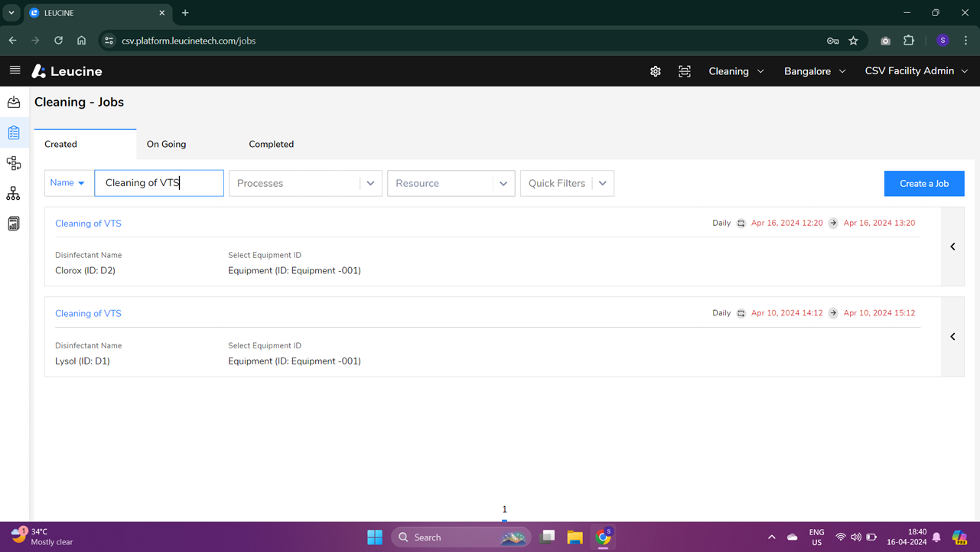Open the browser home page

pos(81,41)
